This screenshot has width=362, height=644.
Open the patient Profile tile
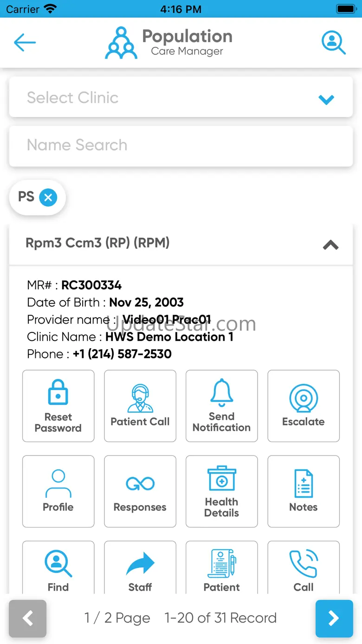(58, 491)
